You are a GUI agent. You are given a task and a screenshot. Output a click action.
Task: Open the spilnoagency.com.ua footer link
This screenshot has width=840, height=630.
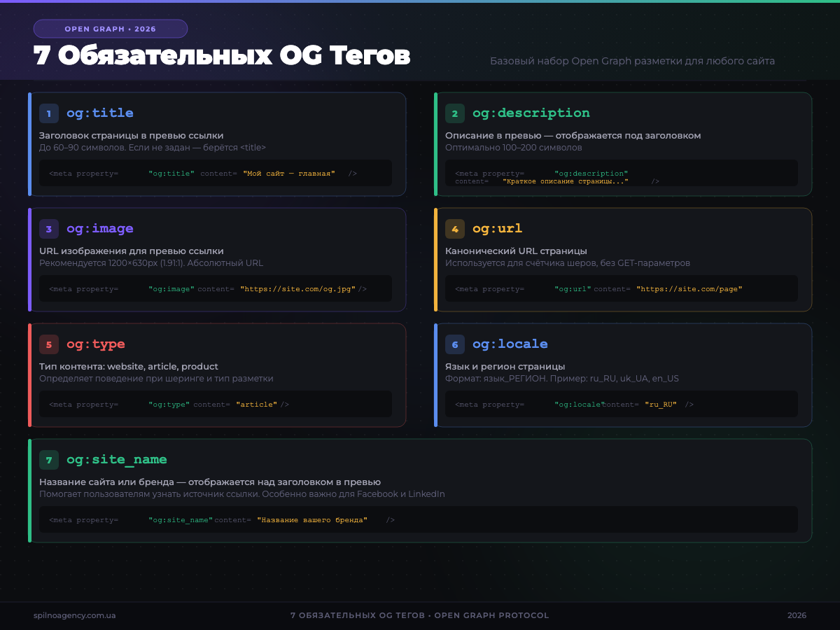[75, 615]
